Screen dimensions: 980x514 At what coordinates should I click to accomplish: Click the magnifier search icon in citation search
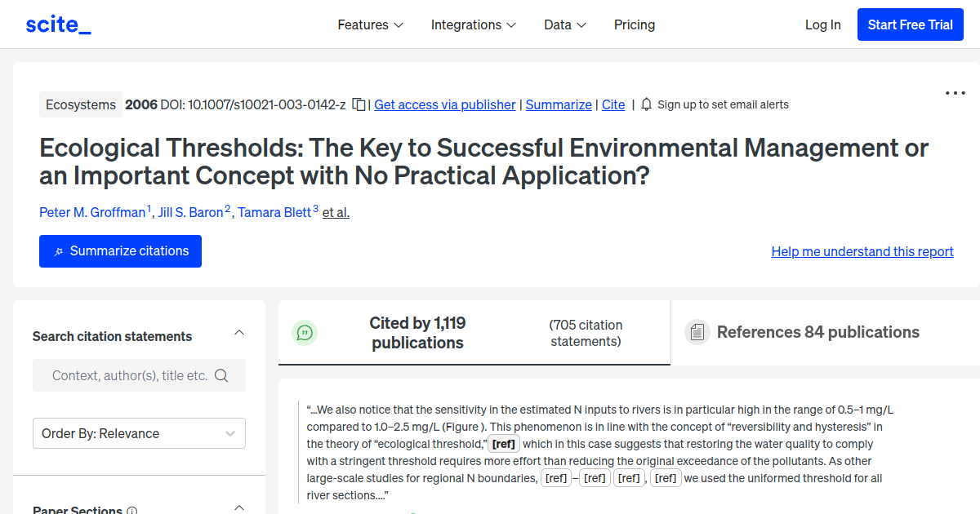pyautogui.click(x=220, y=375)
